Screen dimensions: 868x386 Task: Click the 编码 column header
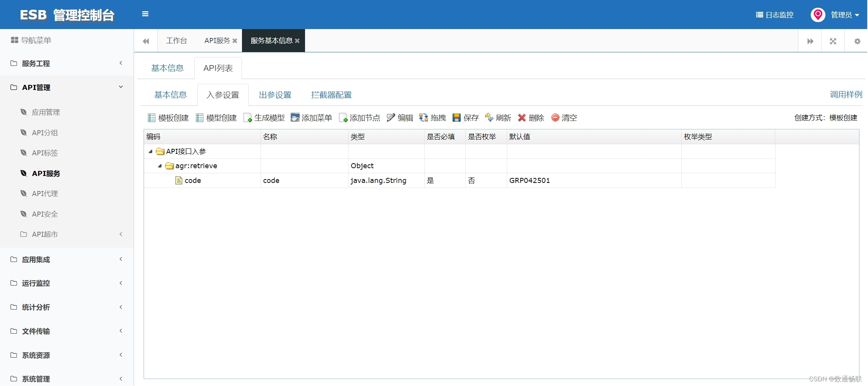[x=202, y=137]
